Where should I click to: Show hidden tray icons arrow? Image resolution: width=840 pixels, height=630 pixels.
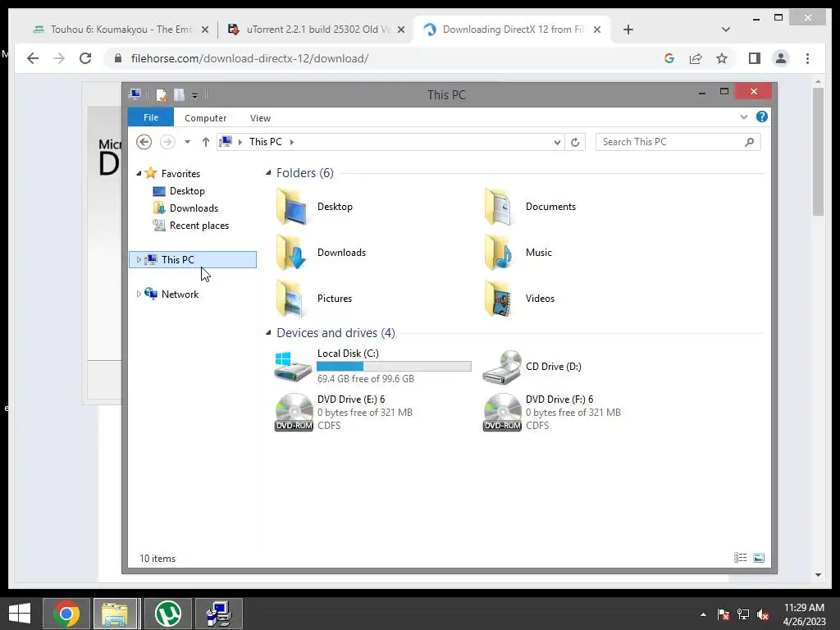pyautogui.click(x=703, y=614)
